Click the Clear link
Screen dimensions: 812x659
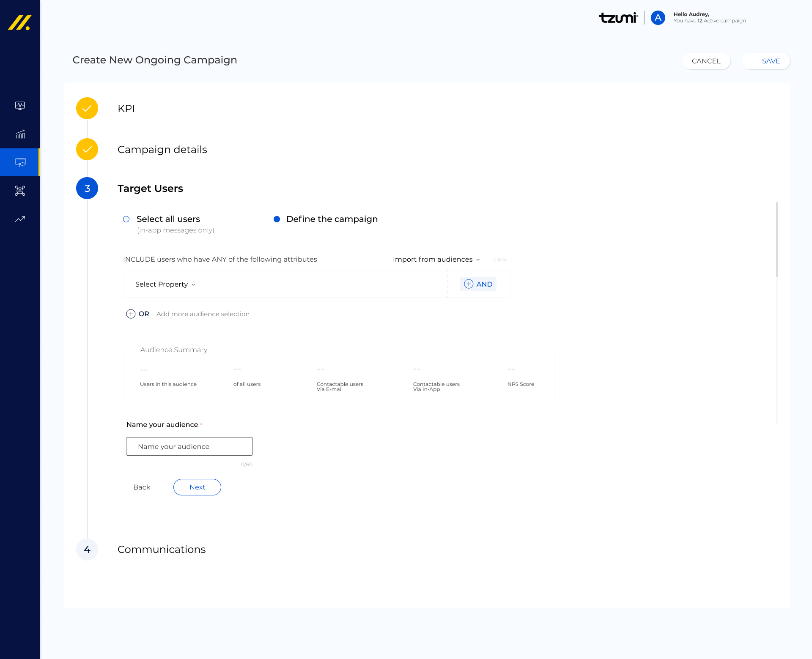point(500,260)
